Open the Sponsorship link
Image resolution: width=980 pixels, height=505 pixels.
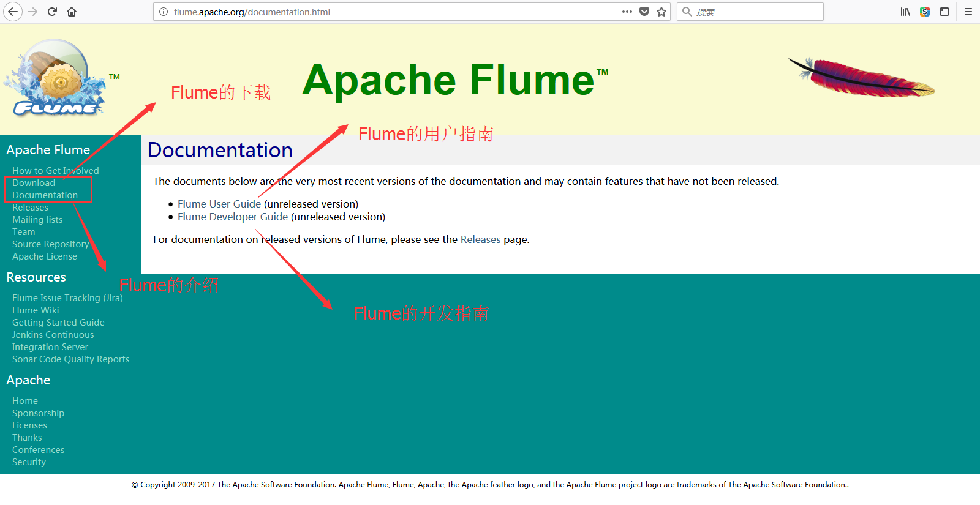point(38,413)
